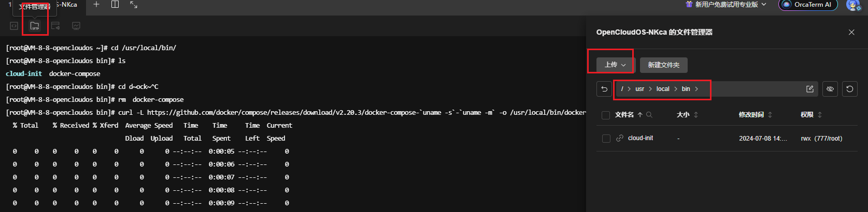
Task: Click the edit path pencil icon
Action: [810, 89]
